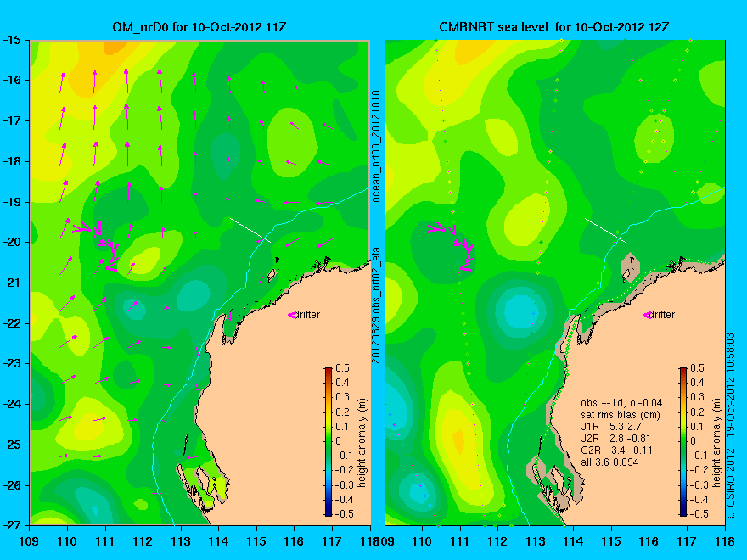Screen dimensions: 747x560
Task: Click longitude label "114" under OM_nrD0 map
Action: 219,541
